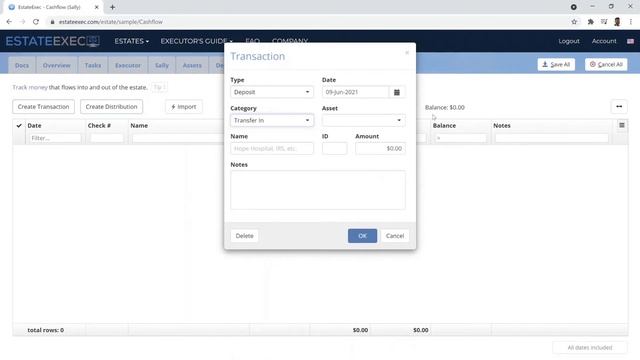640x360 pixels.
Task: Click the Cancel All button
Action: point(606,64)
